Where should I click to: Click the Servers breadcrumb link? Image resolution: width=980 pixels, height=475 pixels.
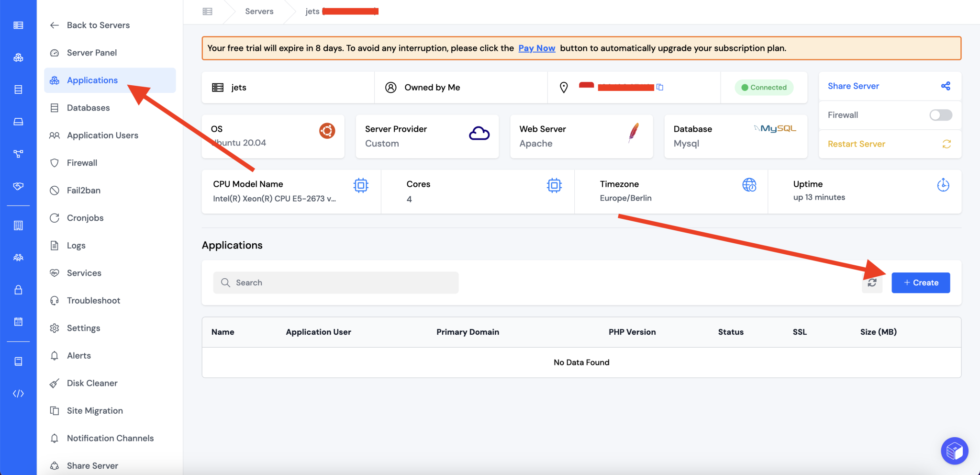click(x=259, y=11)
